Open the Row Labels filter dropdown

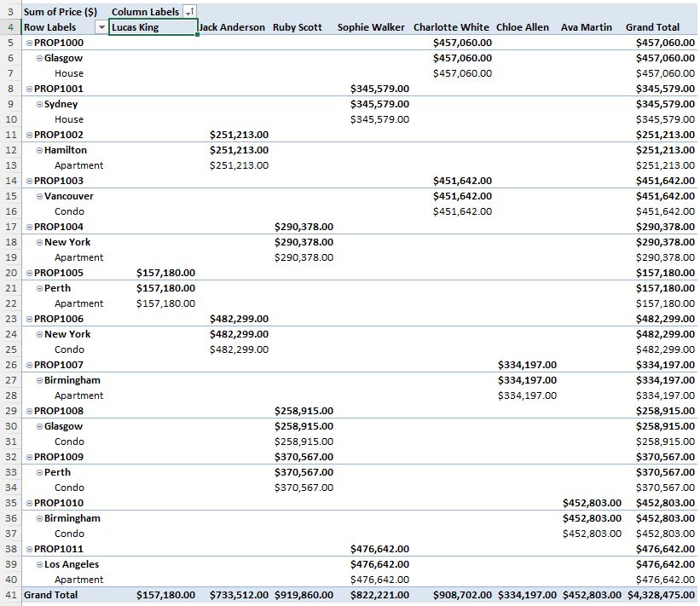[x=101, y=27]
